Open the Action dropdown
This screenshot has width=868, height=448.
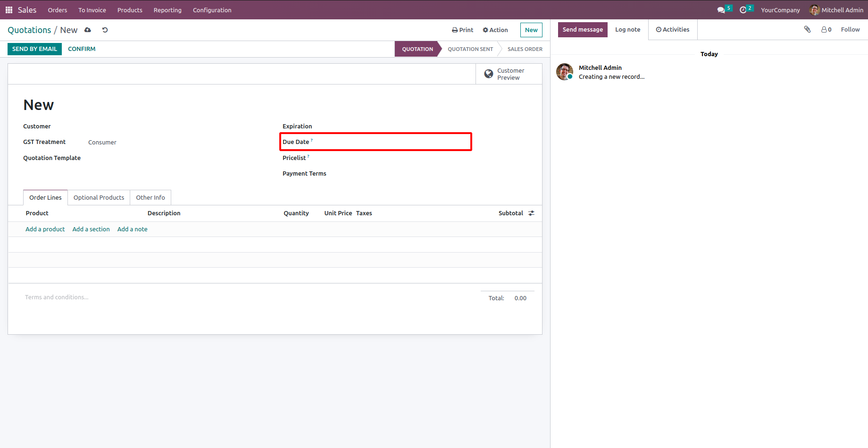(x=495, y=30)
